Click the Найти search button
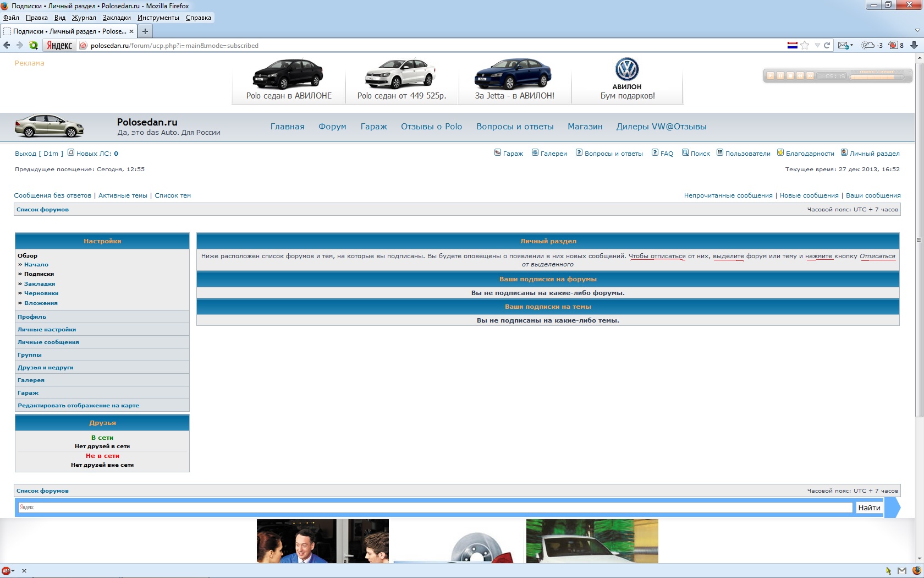The image size is (924, 578). (x=869, y=508)
